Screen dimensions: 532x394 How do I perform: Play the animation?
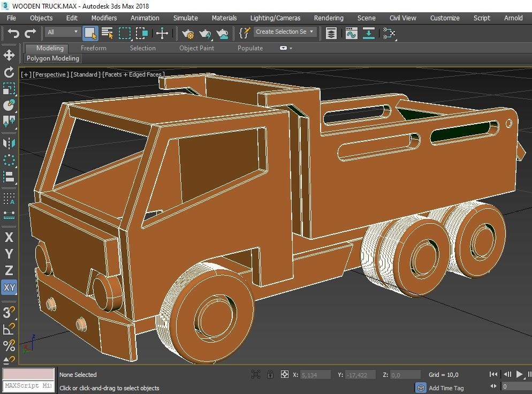(519, 374)
